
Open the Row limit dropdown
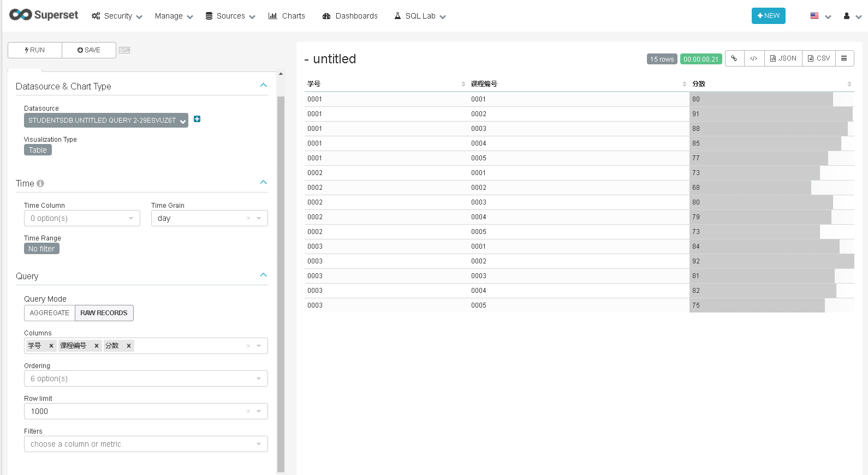point(146,411)
